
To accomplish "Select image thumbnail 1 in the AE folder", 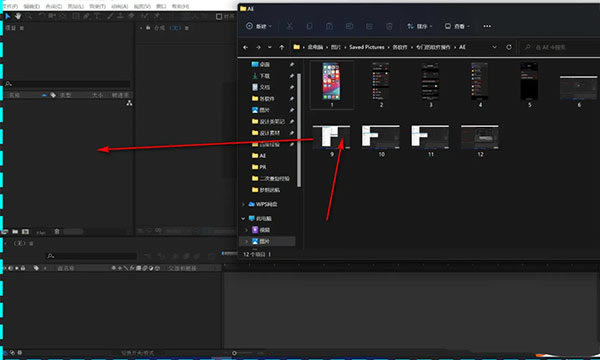I will 331,85.
